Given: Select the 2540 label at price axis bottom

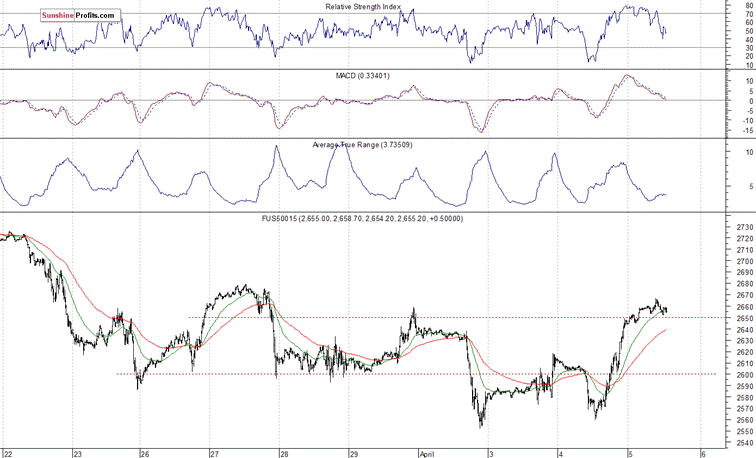Looking at the screenshot, I should (x=743, y=442).
